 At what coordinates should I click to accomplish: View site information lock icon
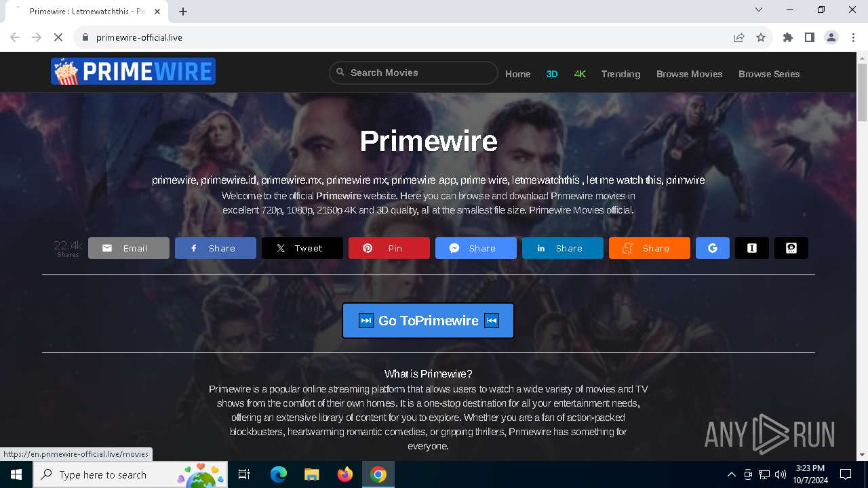(85, 37)
